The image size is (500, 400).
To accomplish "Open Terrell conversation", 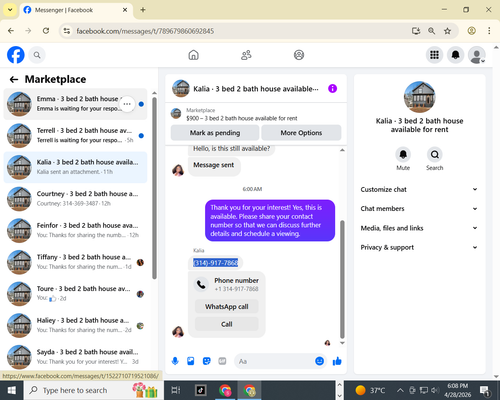I will pyautogui.click(x=75, y=136).
